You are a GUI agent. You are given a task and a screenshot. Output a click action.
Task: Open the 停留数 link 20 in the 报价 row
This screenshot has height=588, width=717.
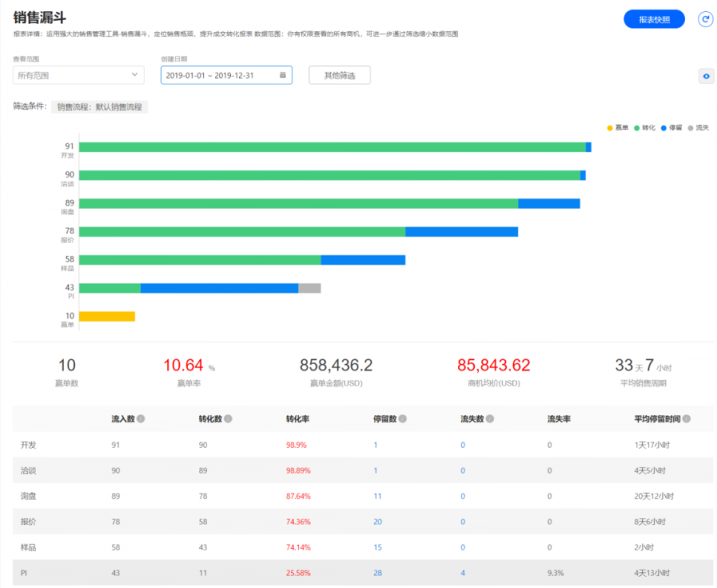[x=378, y=522]
